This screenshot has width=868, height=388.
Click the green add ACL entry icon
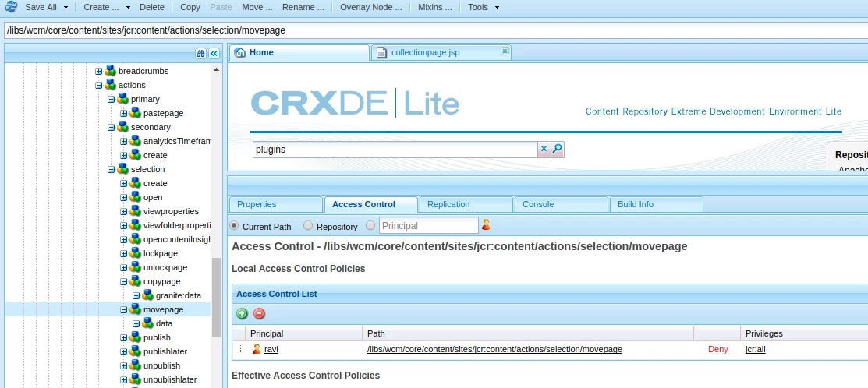pos(242,313)
